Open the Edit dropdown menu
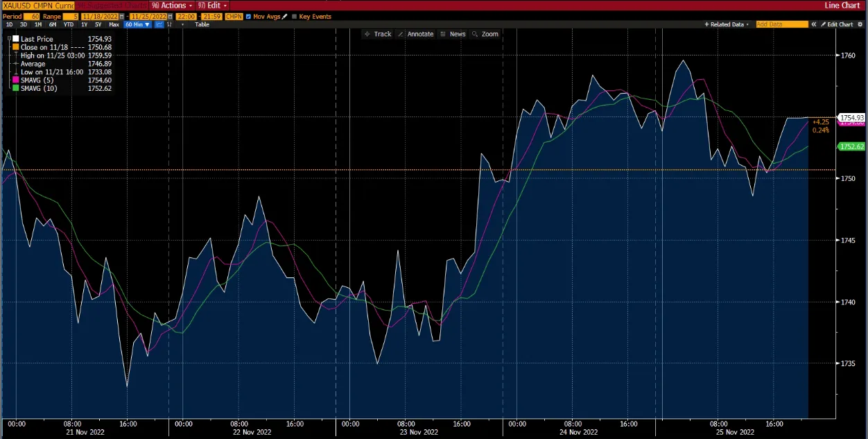The width and height of the screenshot is (868, 439). tap(212, 5)
